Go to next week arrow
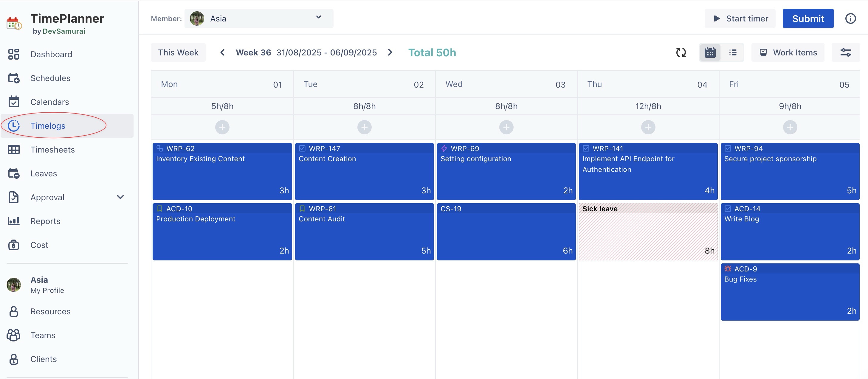Image resolution: width=868 pixels, height=379 pixels. point(390,52)
